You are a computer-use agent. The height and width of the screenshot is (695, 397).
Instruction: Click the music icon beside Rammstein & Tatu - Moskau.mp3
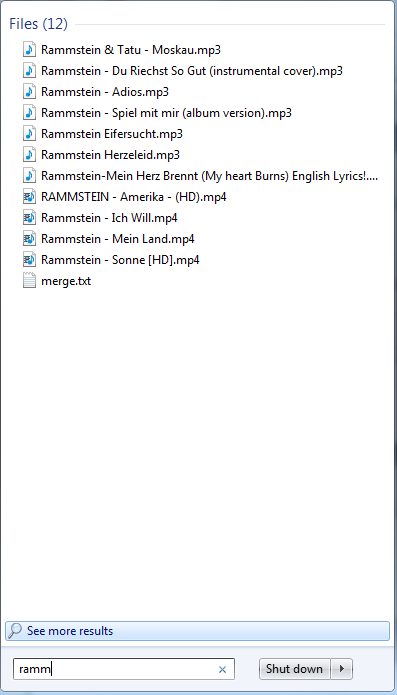[x=29, y=49]
